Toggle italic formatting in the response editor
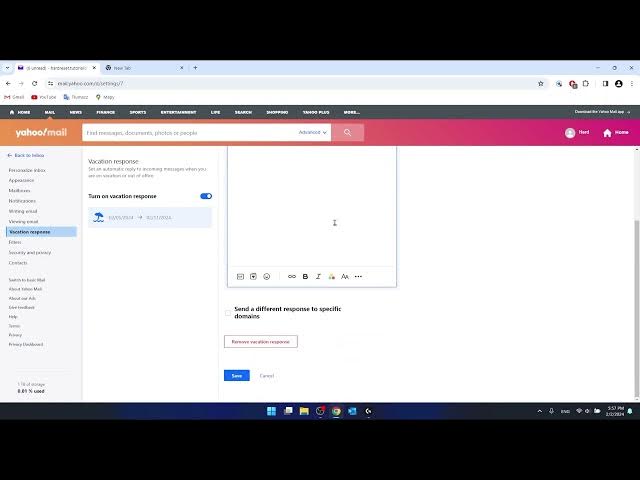The image size is (640, 480). [318, 277]
